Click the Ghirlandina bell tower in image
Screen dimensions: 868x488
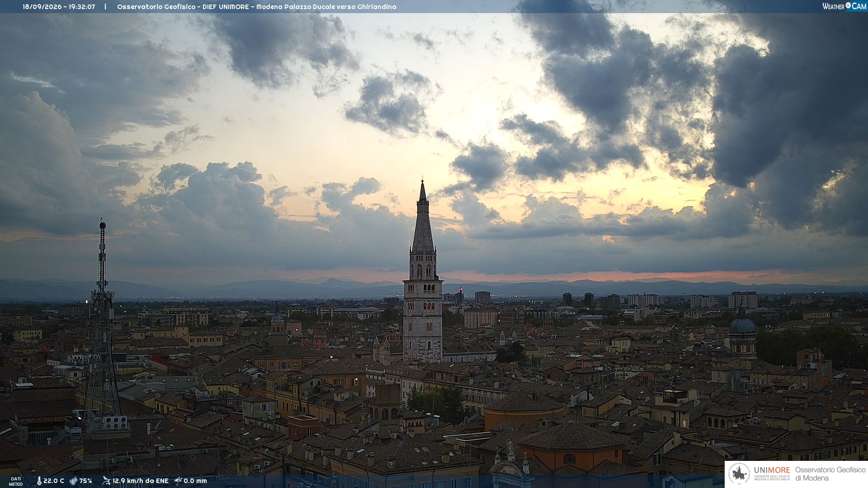coord(423,271)
